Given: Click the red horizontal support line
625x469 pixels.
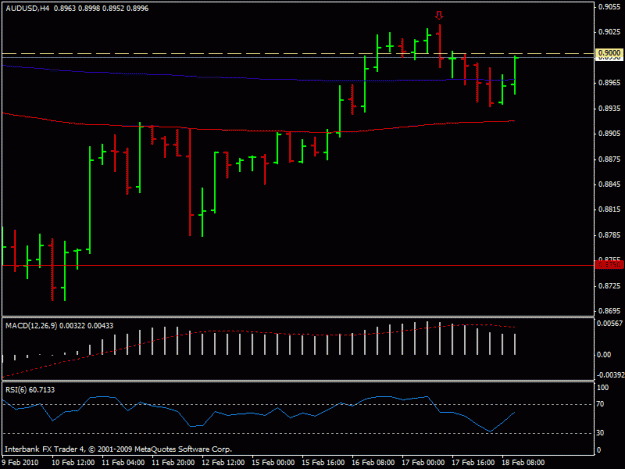Looking at the screenshot, I should [x=297, y=265].
